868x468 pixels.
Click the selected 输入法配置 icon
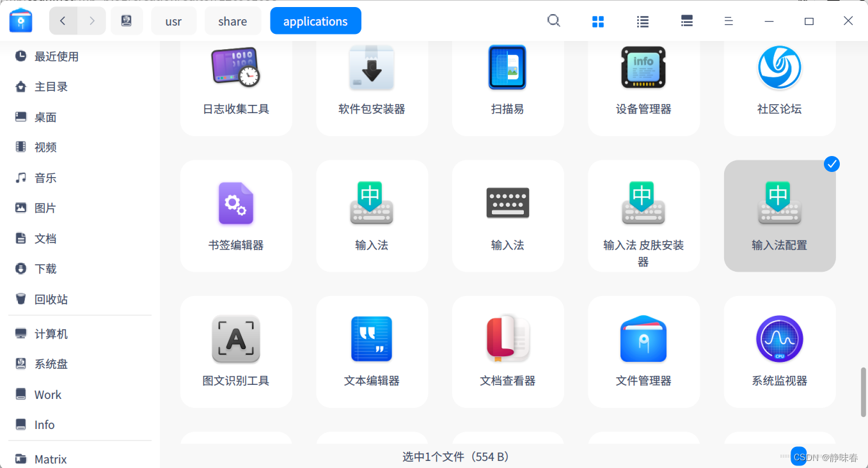pyautogui.click(x=780, y=203)
